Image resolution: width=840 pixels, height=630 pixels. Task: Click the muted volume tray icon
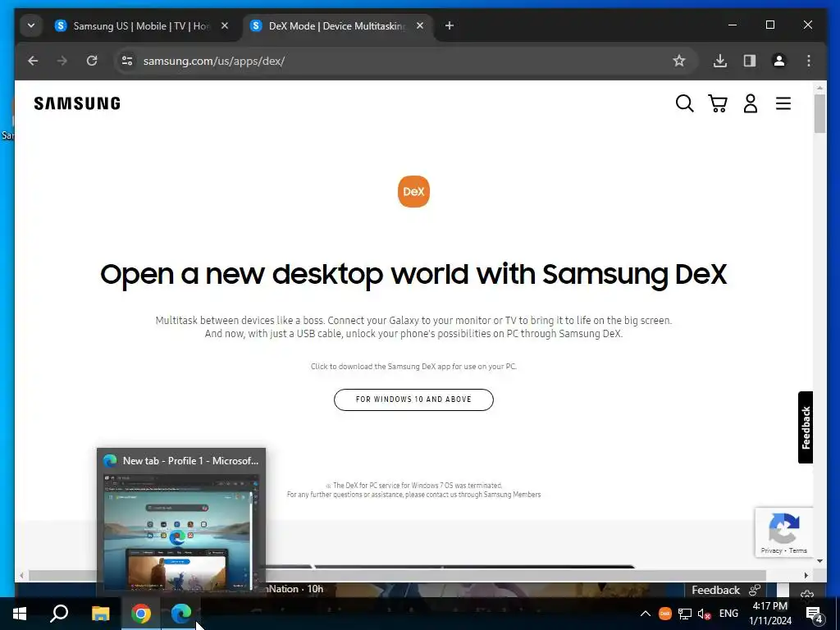click(x=705, y=614)
